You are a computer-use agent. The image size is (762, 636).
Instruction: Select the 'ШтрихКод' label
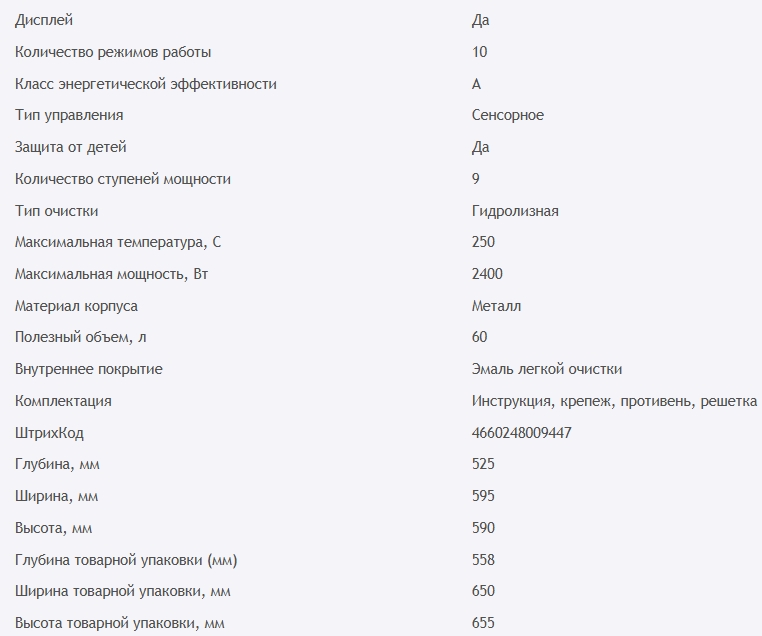click(x=50, y=433)
